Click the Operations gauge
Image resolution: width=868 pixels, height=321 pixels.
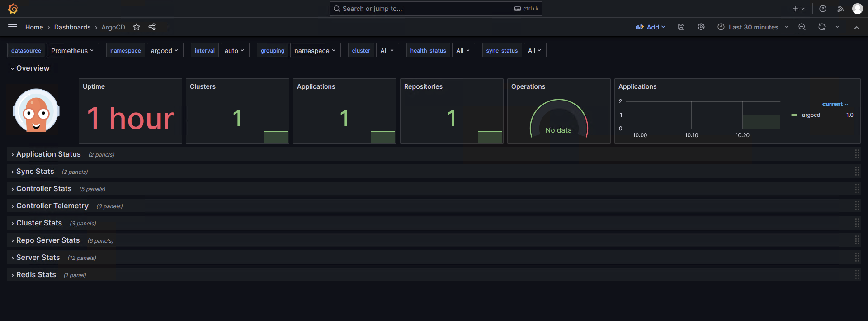click(x=559, y=118)
